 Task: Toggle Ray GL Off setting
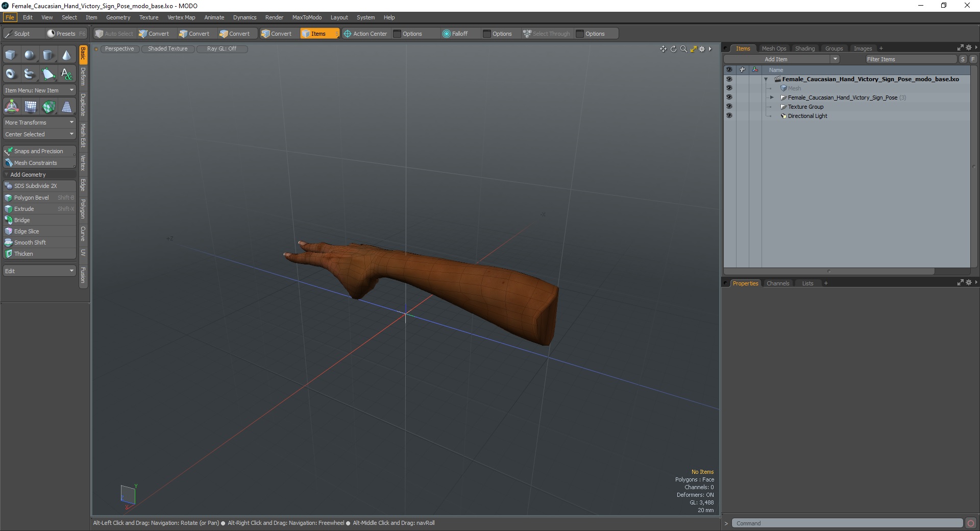222,49
